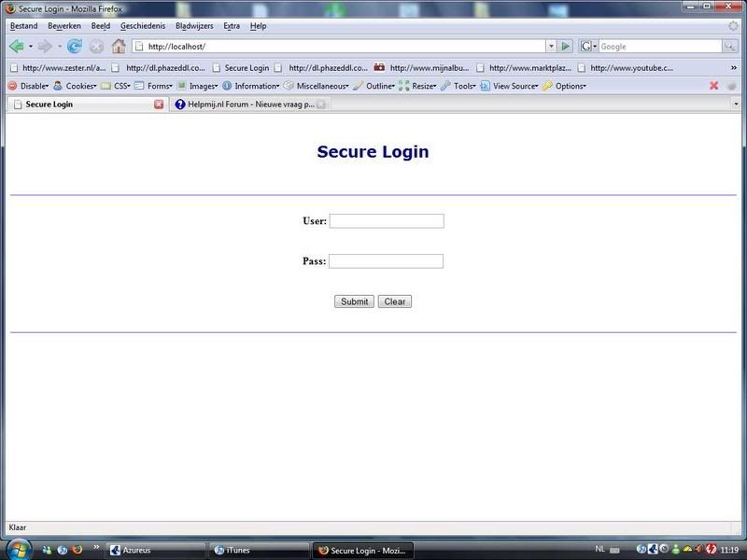Launch Firefox from the quick launch icon
The width and height of the screenshot is (747, 560).
[78, 550]
